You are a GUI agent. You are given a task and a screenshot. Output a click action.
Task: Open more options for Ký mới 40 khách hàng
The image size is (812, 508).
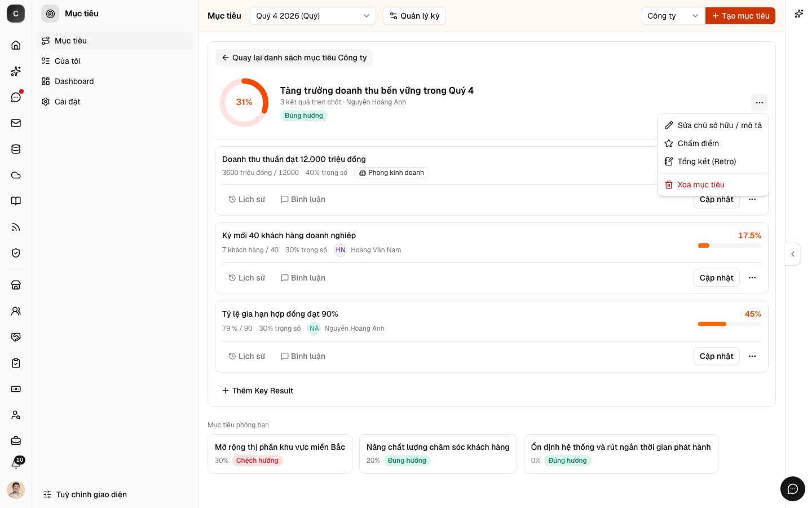coord(752,278)
